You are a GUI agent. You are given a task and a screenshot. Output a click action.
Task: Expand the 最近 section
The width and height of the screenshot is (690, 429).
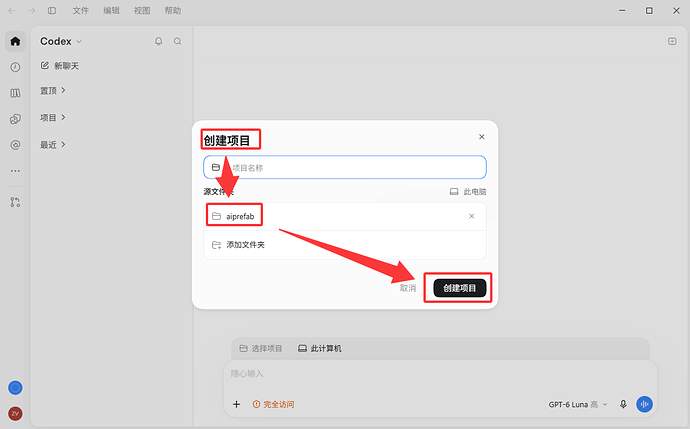point(53,145)
